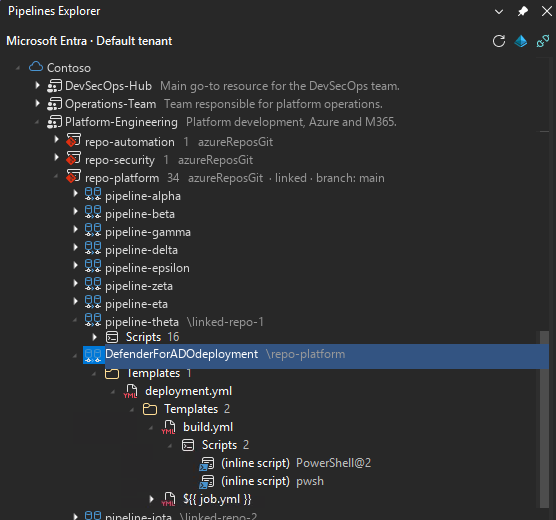Click the Operations-Team project icon
This screenshot has height=520, width=556.
[55, 104]
